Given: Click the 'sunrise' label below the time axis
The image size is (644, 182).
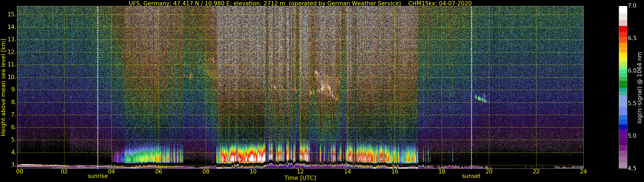Looking at the screenshot, I should click(x=97, y=176).
